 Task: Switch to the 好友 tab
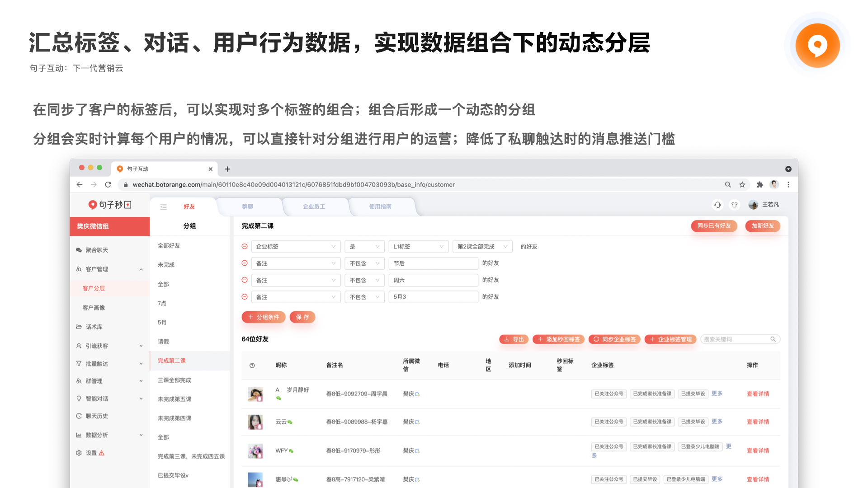coord(189,206)
